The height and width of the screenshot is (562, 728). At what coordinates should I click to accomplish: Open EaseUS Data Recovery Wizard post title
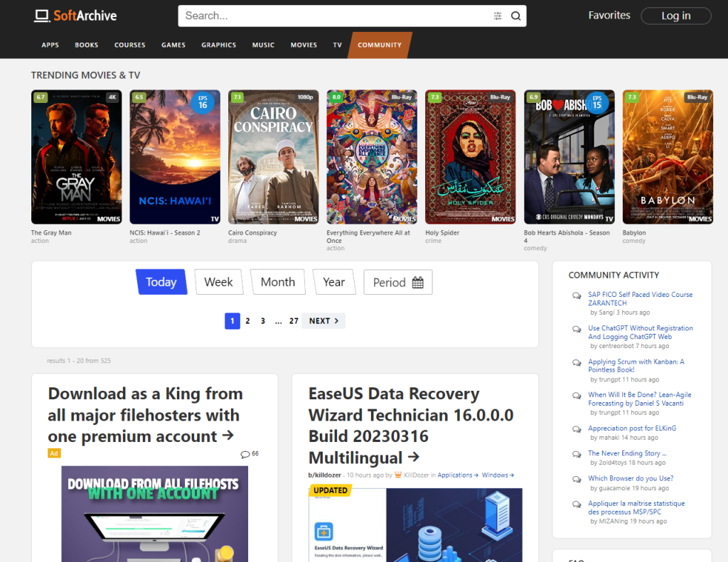(x=411, y=425)
